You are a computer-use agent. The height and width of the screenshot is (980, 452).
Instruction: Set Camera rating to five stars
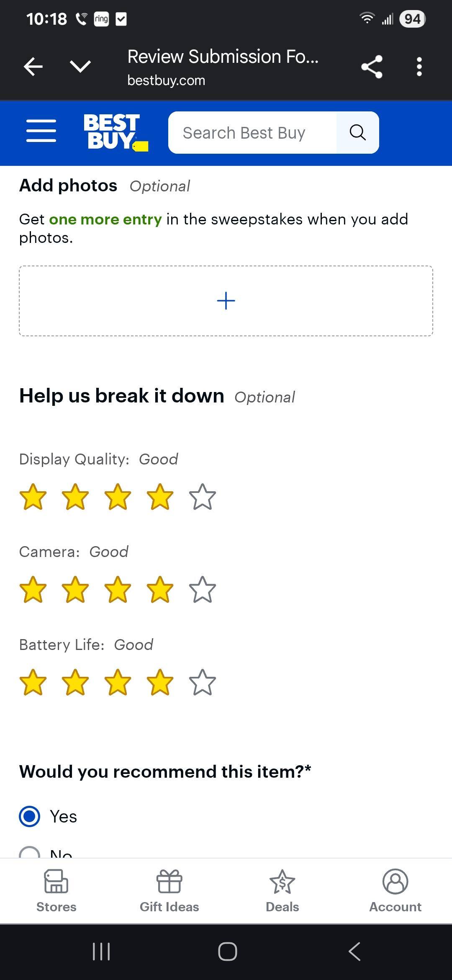coord(202,589)
